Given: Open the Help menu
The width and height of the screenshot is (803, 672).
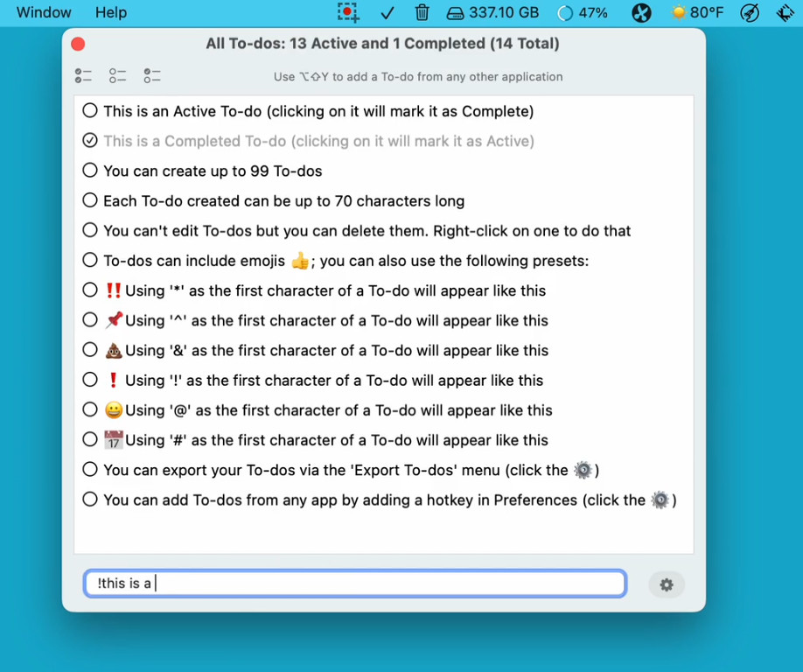Looking at the screenshot, I should pos(111,12).
